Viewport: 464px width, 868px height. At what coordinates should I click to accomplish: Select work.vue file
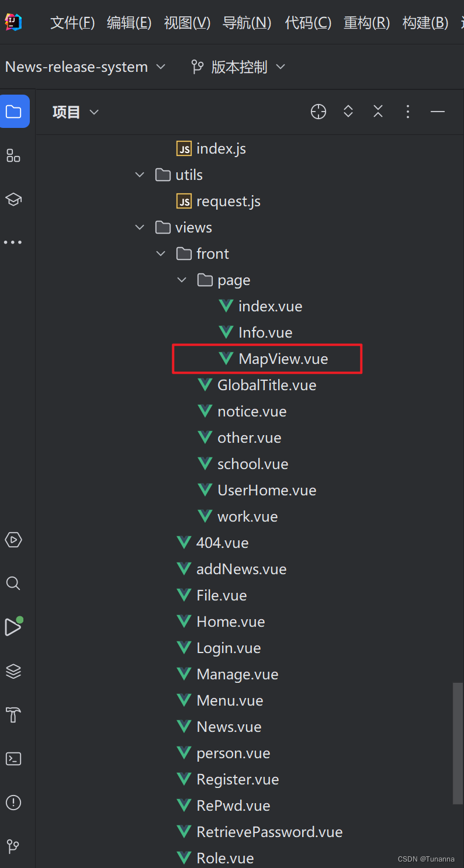247,516
